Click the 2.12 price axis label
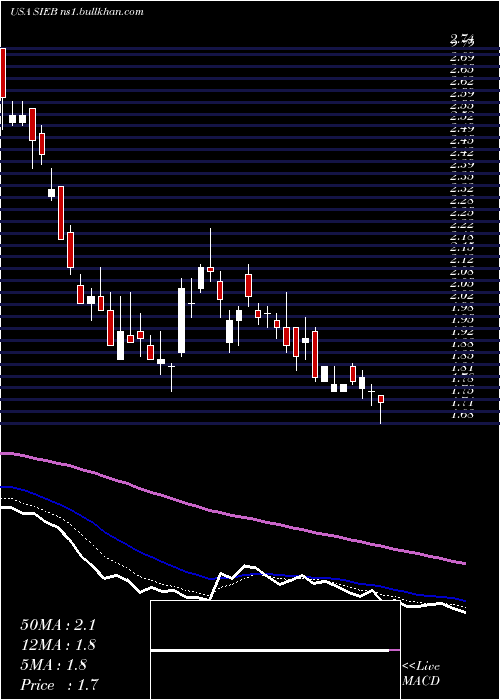 (x=462, y=260)
